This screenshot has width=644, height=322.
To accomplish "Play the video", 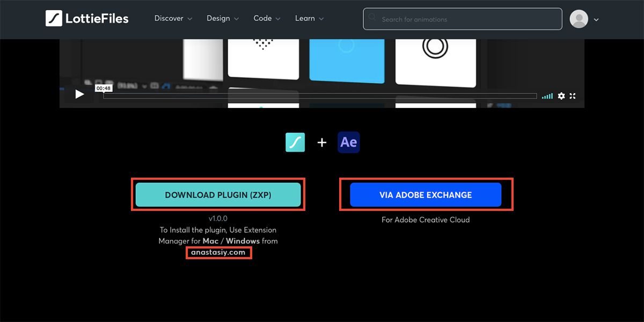I will point(79,94).
